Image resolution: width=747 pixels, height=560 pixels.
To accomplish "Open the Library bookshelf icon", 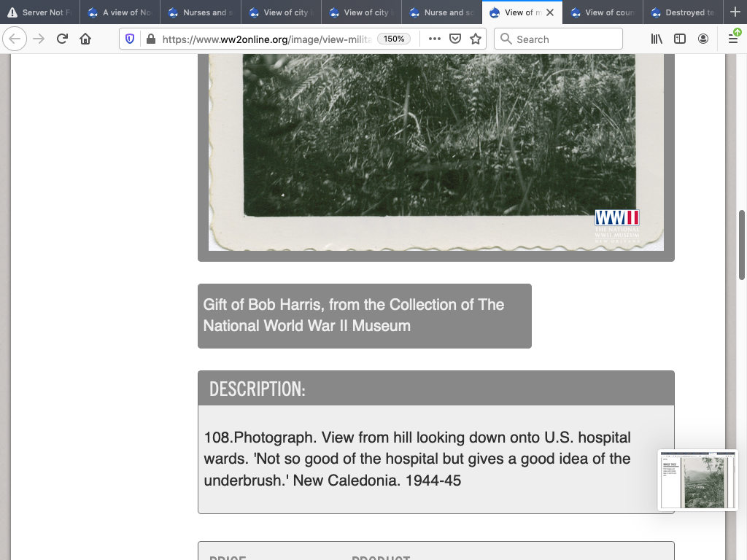I will click(657, 39).
